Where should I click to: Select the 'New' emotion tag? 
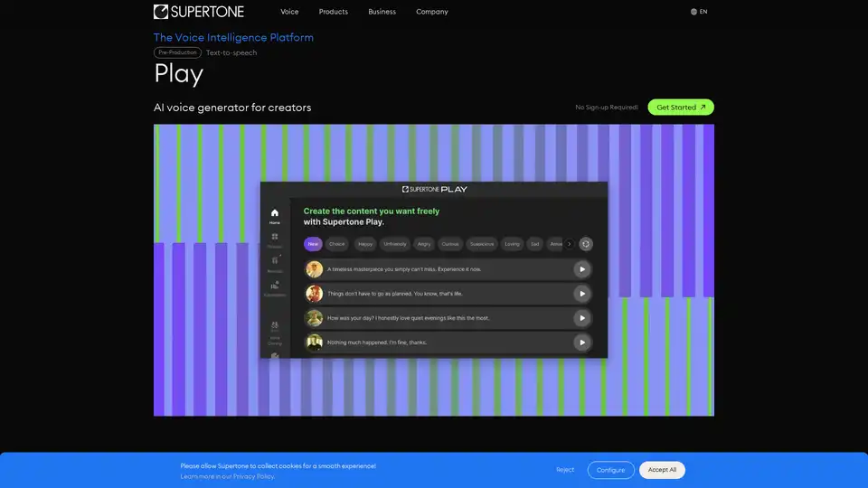pos(313,244)
